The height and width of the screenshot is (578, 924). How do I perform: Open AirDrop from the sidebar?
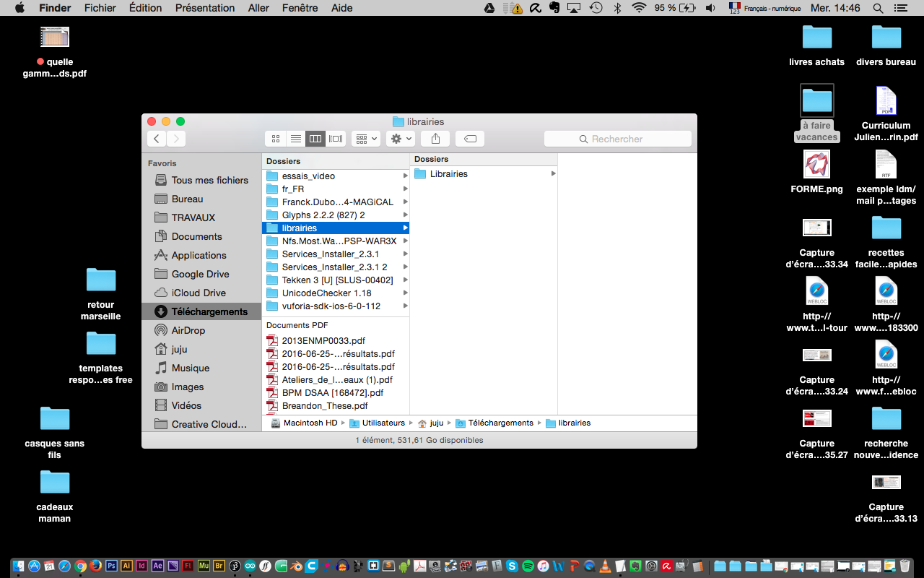[188, 330]
